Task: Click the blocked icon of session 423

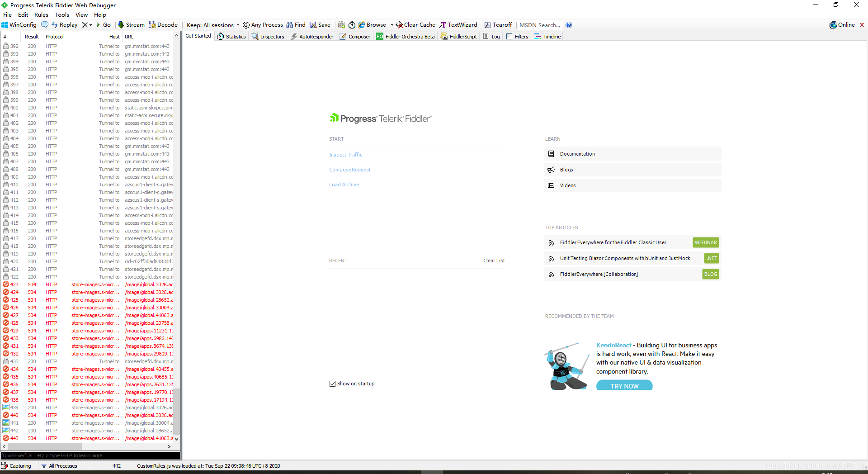Action: click(6, 284)
